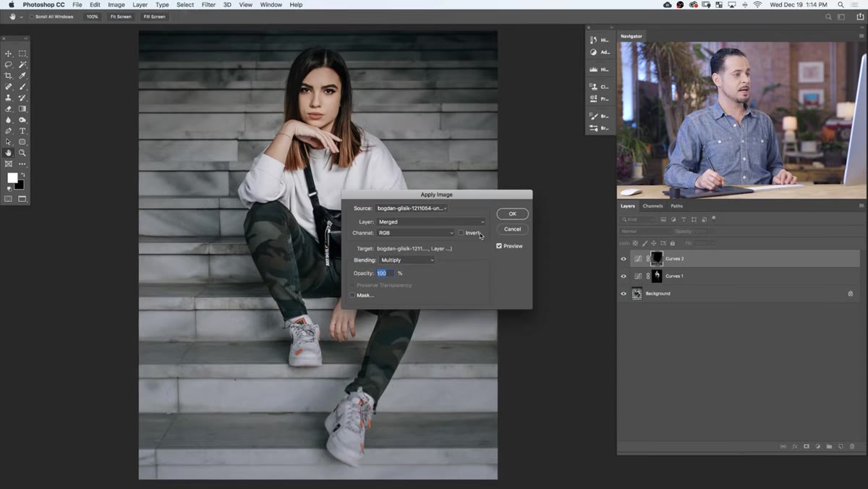Screen dimensions: 868x489
Task: Open the Kind filter dropdown in Layers
Action: pos(638,219)
